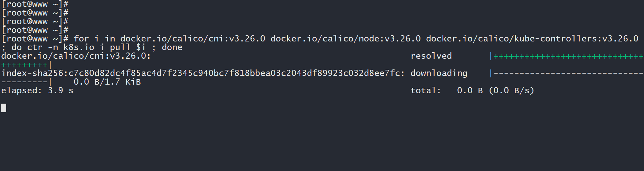This screenshot has height=171, width=644.
Task: Click the "$i" loop variable
Action: (x=141, y=47)
